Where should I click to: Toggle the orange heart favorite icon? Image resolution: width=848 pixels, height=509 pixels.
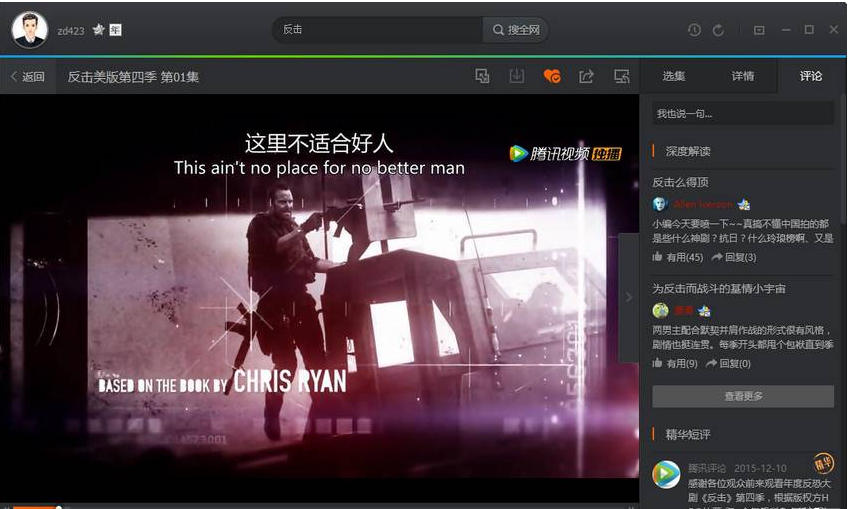(552, 76)
